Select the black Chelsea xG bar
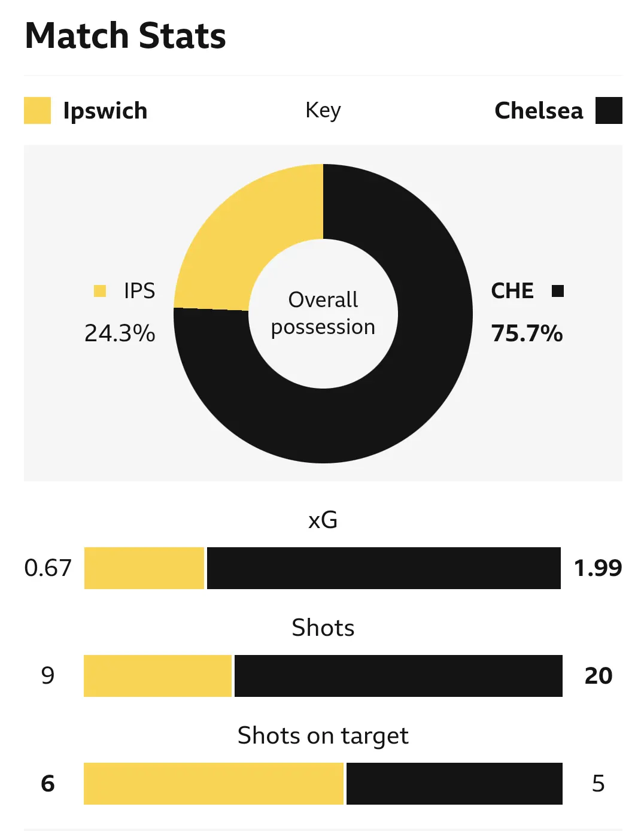Viewport: 644px width, 831px height. click(384, 568)
